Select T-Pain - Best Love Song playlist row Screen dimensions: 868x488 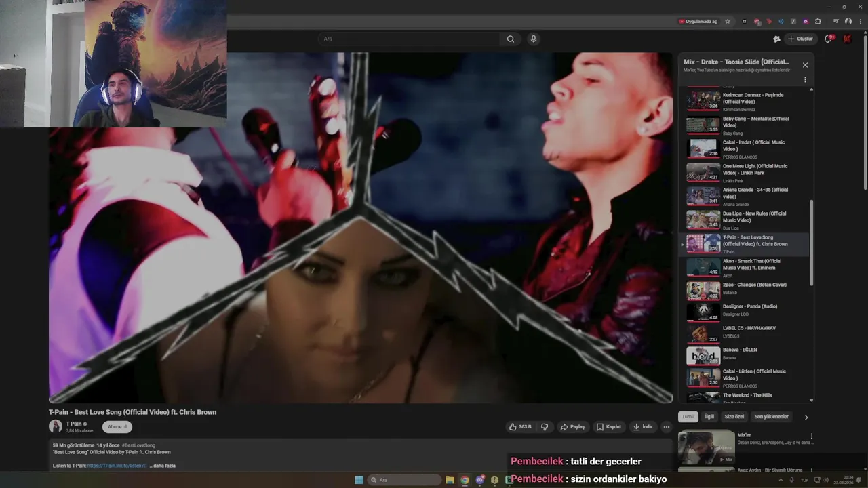click(744, 244)
